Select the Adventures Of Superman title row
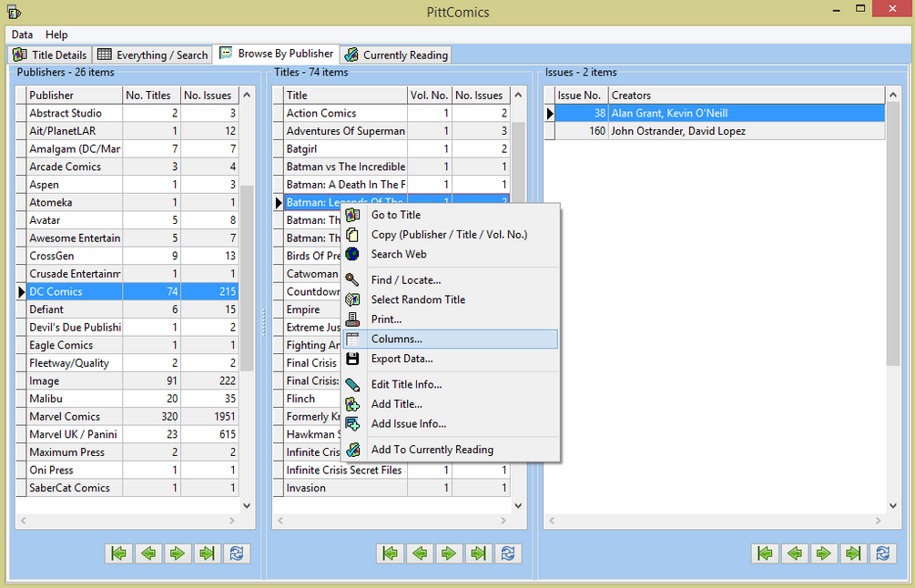The width and height of the screenshot is (915, 588). (391, 131)
